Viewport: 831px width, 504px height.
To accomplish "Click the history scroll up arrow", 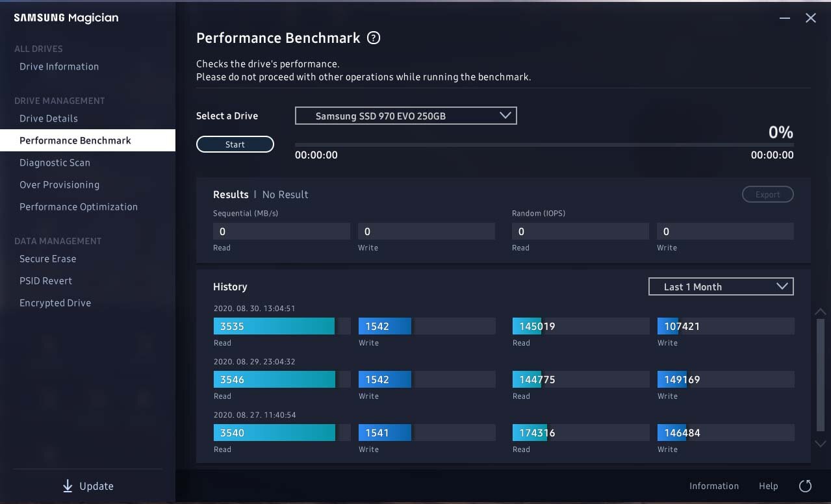I will click(820, 312).
